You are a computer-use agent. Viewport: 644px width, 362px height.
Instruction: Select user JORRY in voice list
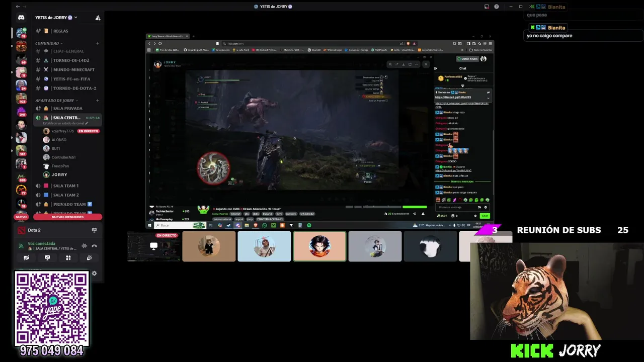[59, 174]
